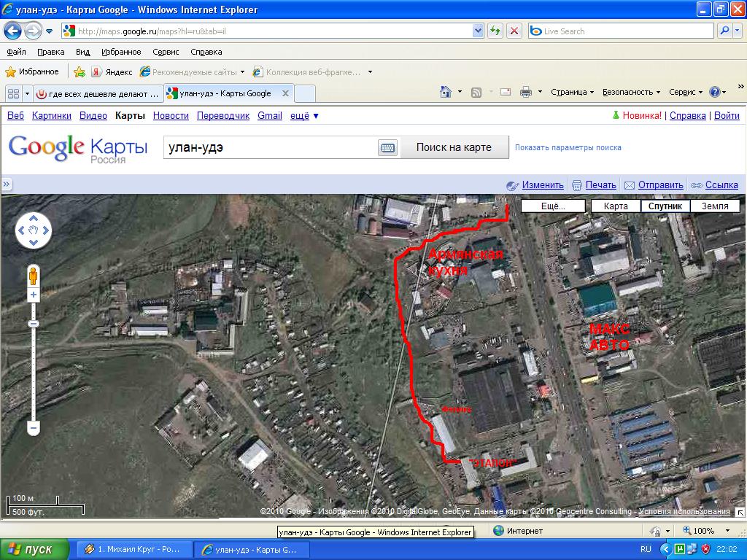The height and width of the screenshot is (560, 747).
Task: Click the map zoom in plus button
Action: [33, 295]
